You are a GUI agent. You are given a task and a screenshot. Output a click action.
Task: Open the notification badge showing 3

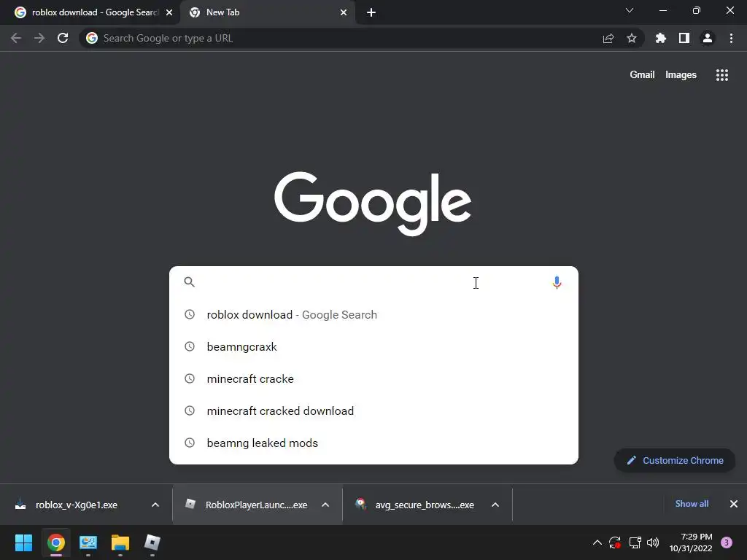pyautogui.click(x=727, y=542)
